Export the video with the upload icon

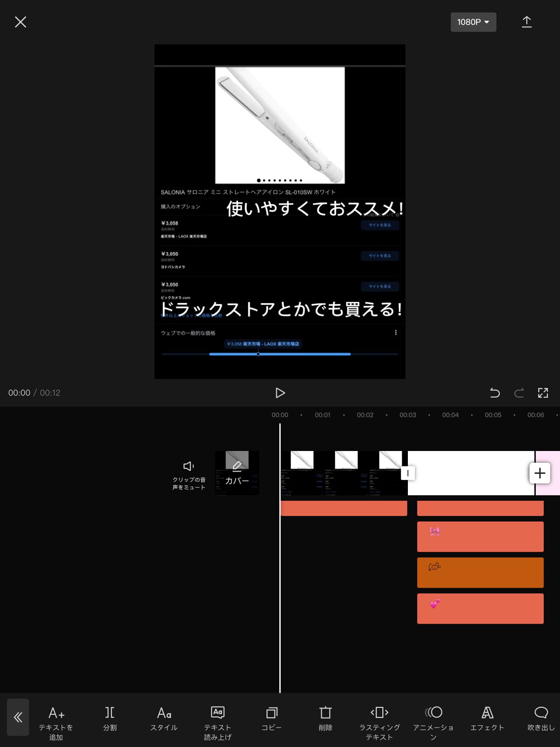click(526, 22)
